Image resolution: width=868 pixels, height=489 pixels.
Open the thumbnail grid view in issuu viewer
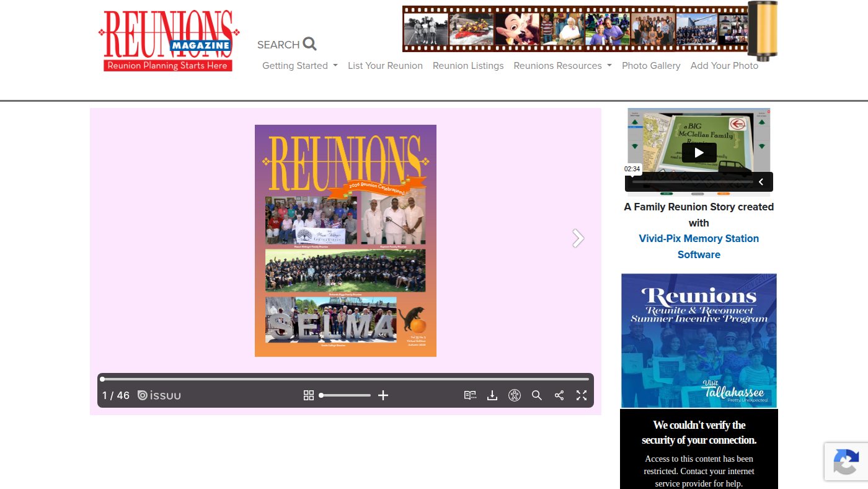[x=309, y=395]
